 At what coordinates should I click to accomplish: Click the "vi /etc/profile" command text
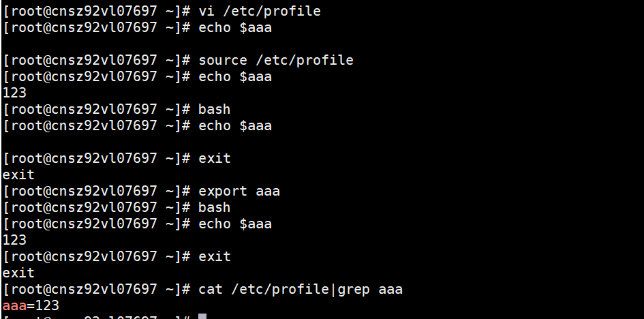(259, 11)
